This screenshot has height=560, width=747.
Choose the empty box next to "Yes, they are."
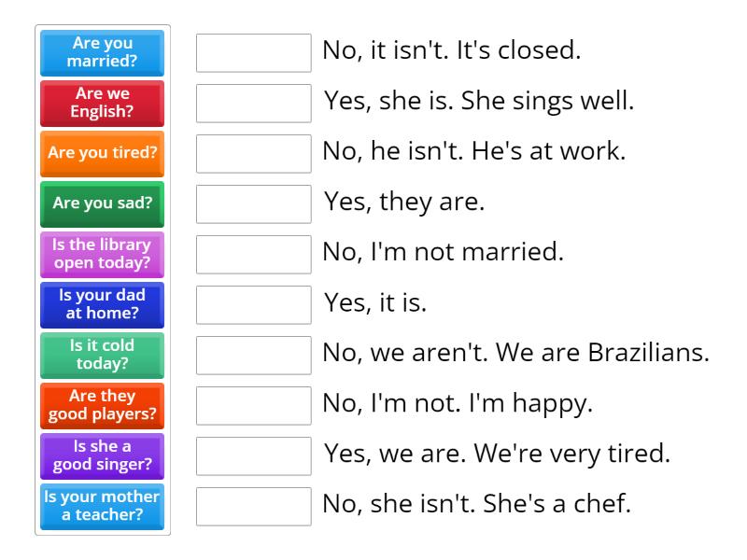tap(253, 204)
